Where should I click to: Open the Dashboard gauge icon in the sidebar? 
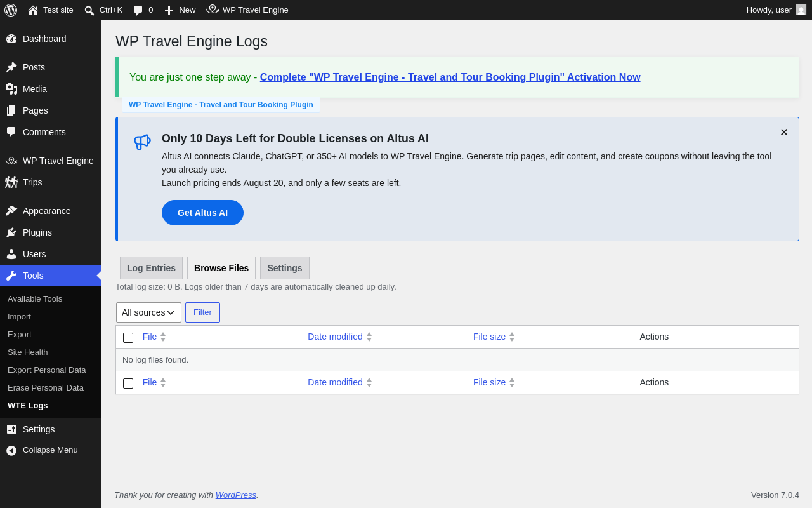11,39
